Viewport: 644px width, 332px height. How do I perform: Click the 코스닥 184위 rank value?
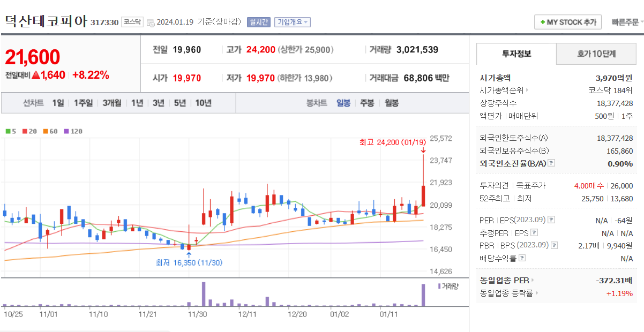[610, 90]
